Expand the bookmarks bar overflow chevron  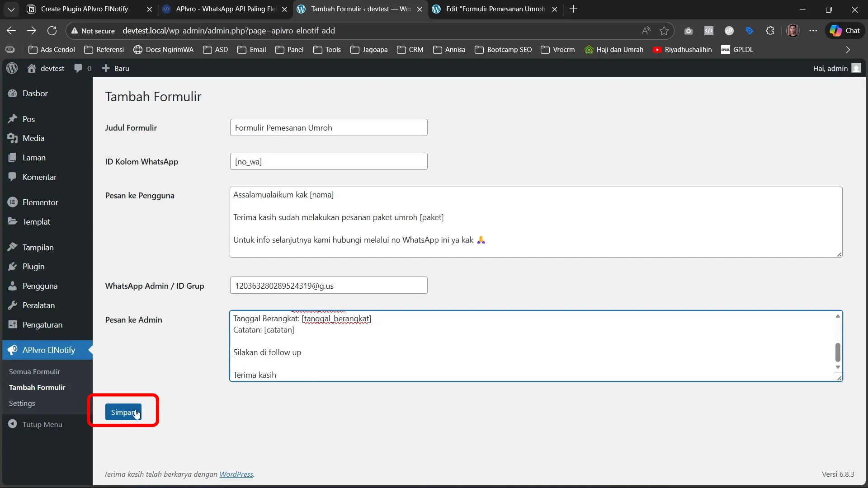[848, 50]
